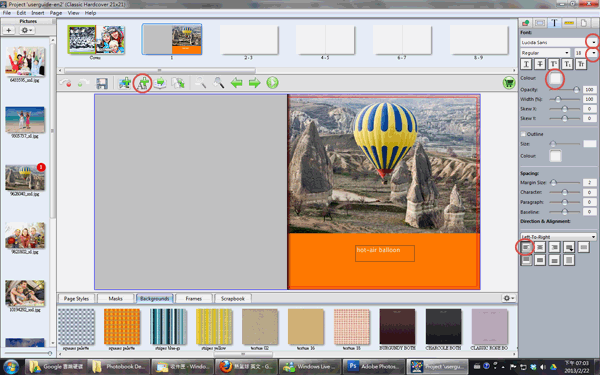Open the green shopping cart order icon

(509, 83)
